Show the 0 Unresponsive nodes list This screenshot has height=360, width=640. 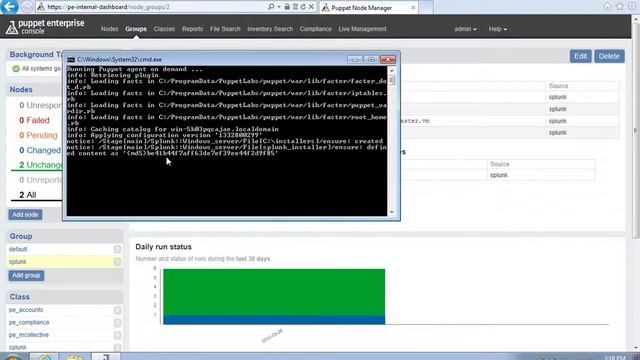pos(40,105)
